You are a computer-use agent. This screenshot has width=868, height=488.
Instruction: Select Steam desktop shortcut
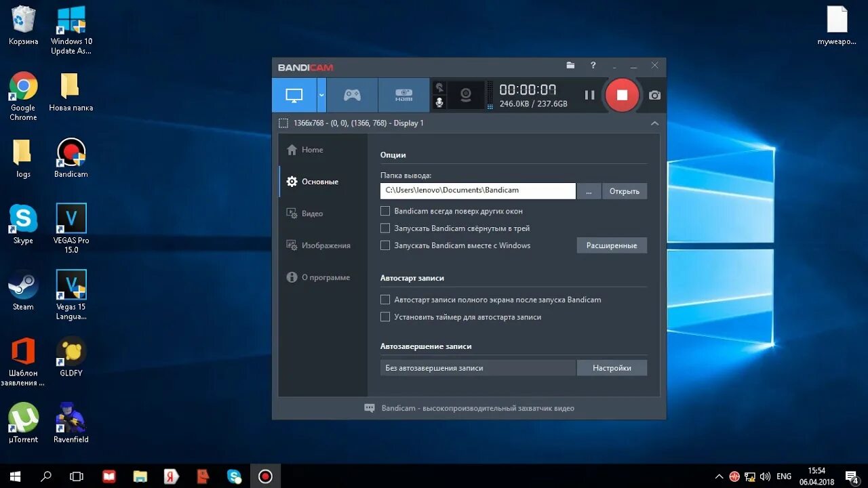pos(23,291)
